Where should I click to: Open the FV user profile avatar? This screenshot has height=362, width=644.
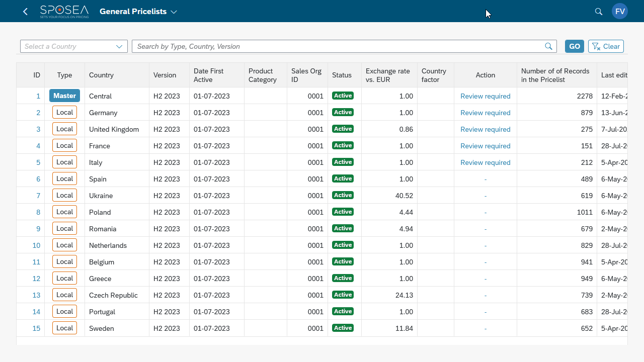620,11
